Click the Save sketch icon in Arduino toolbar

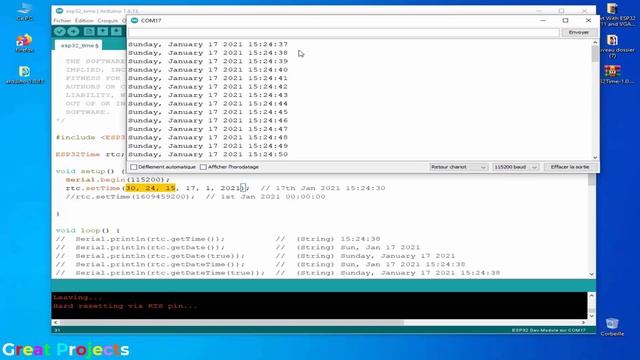117,31
